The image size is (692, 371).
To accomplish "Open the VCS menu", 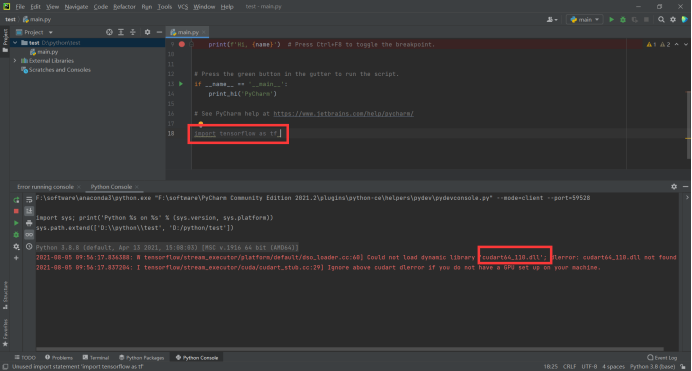I will [183, 7].
